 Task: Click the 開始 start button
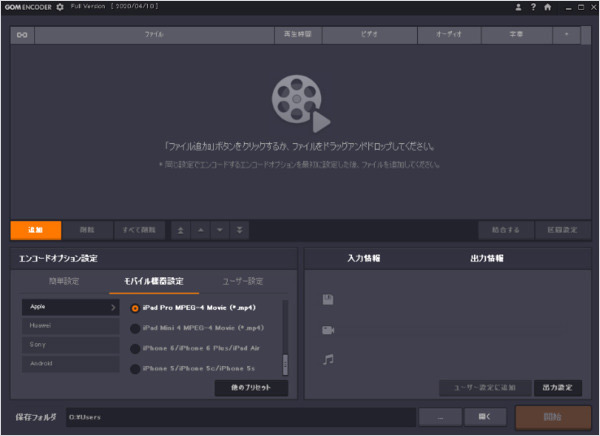[553, 417]
